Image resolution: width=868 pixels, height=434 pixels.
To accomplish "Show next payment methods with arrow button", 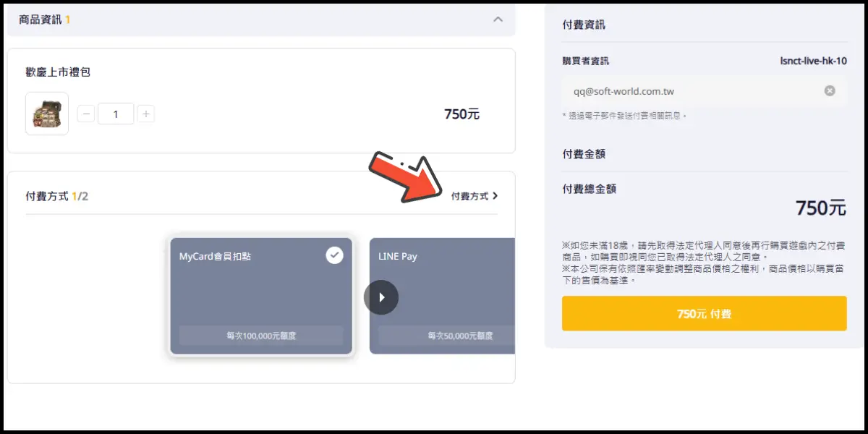I will pos(381,297).
